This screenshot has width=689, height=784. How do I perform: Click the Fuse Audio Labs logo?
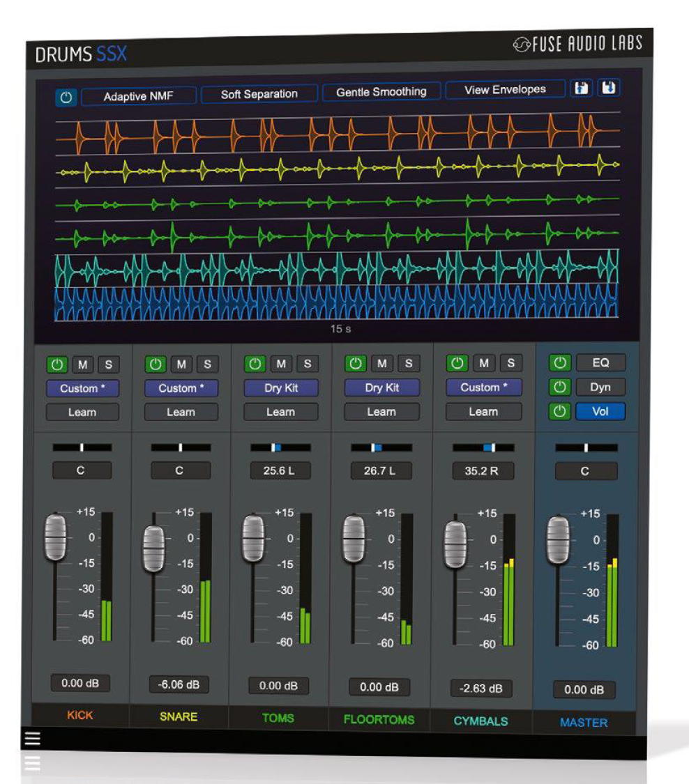click(x=577, y=44)
